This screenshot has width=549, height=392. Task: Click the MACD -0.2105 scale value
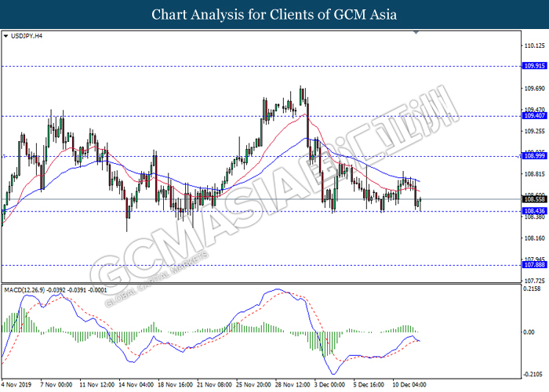534,375
